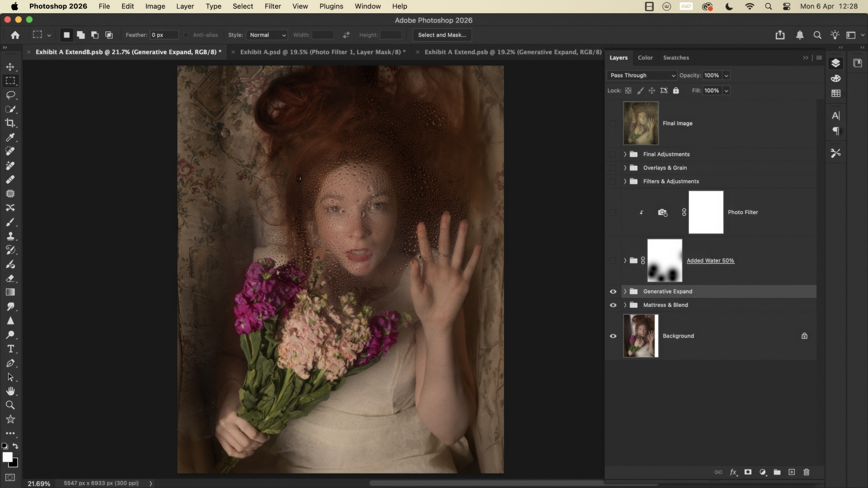Select the Horizontal Type tool
The image size is (868, 488).
click(x=10, y=349)
